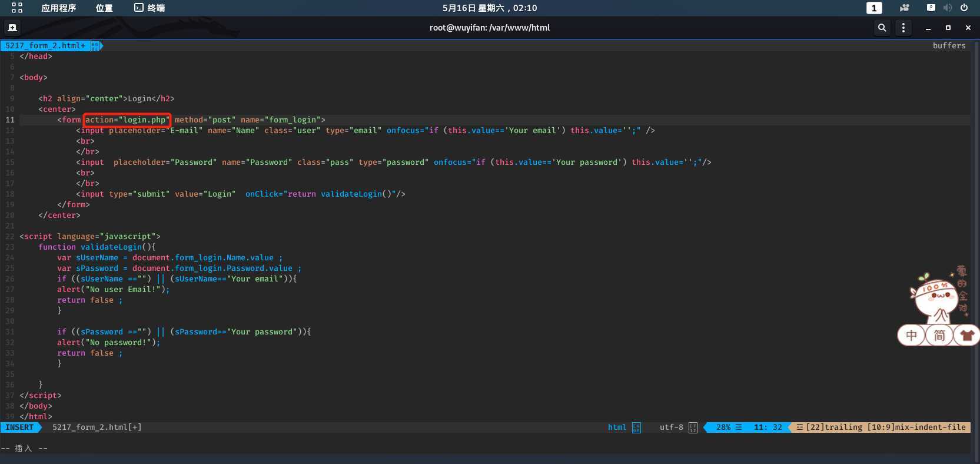Click the date and time clock
Screen dimensions: 980x464
(490, 8)
